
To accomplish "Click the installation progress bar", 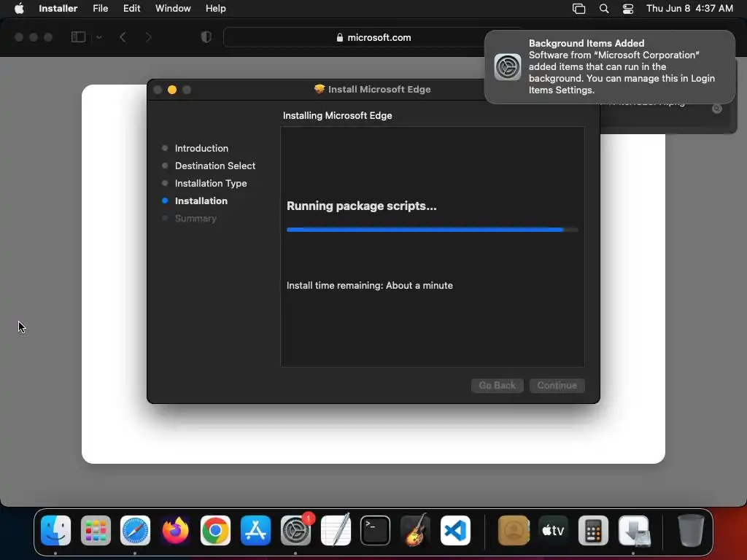I will [432, 230].
